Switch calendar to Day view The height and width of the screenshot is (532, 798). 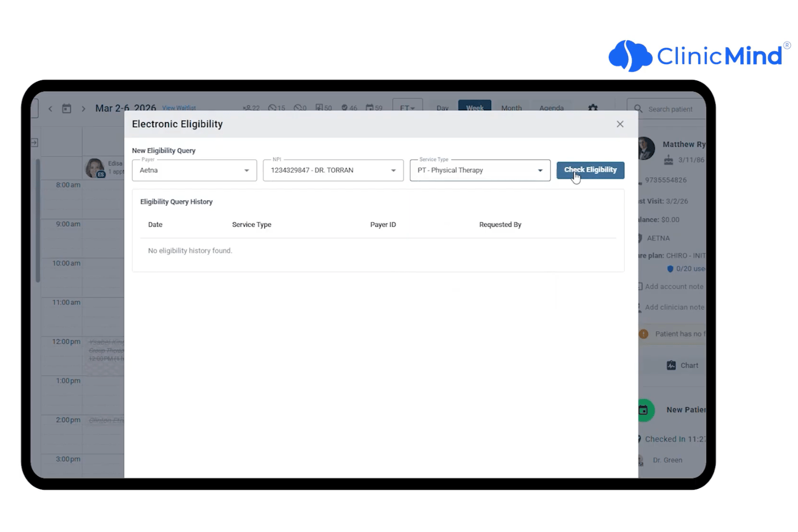[x=443, y=107]
